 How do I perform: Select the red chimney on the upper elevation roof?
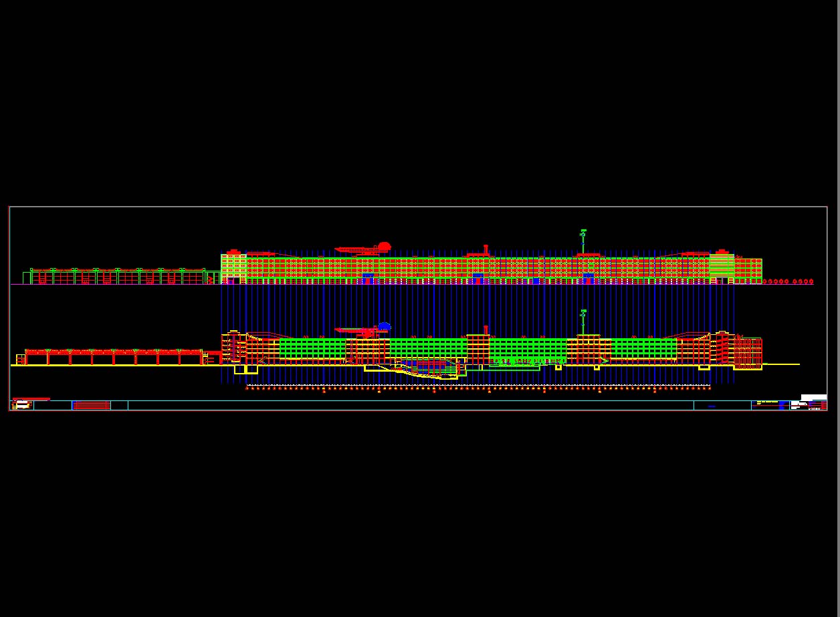(486, 250)
